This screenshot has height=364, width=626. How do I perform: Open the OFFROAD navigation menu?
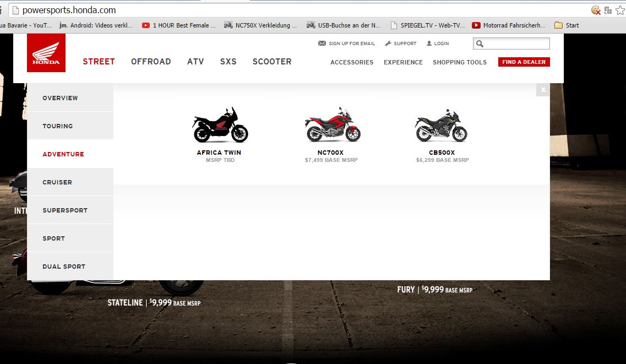pos(151,62)
